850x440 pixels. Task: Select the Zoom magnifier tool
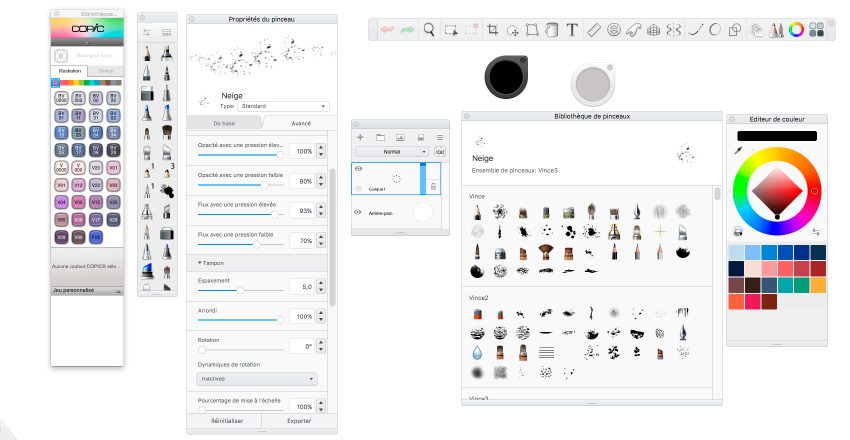429,30
